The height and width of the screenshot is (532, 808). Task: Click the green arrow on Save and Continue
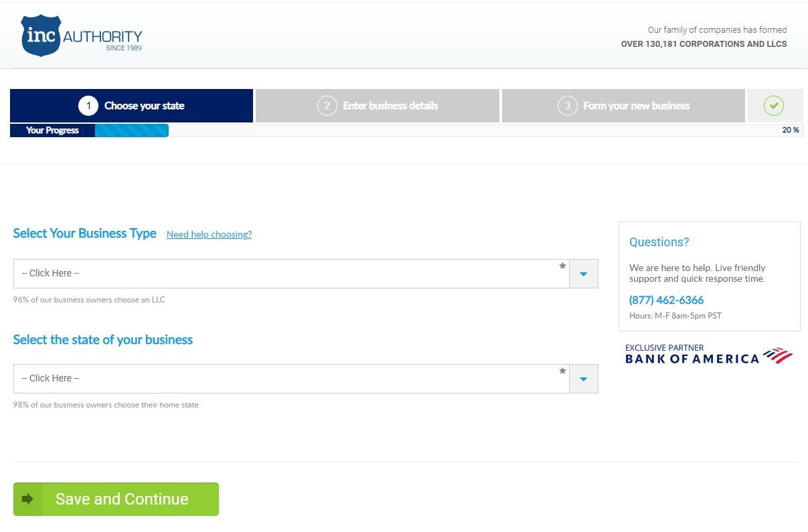tap(27, 499)
